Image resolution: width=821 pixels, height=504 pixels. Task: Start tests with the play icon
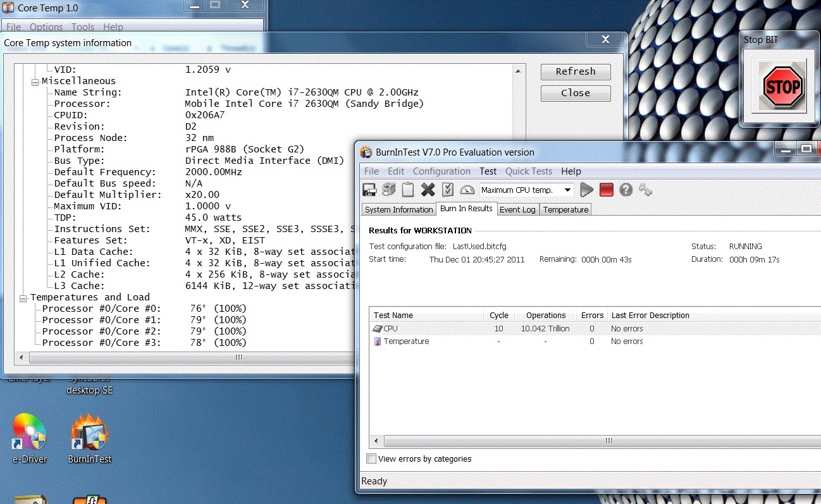pos(587,190)
